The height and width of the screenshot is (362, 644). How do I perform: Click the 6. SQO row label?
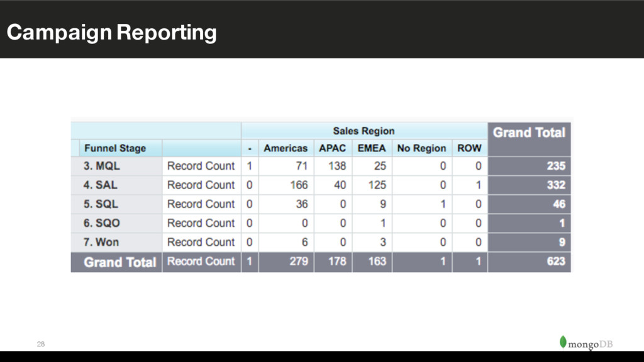pyautogui.click(x=101, y=223)
